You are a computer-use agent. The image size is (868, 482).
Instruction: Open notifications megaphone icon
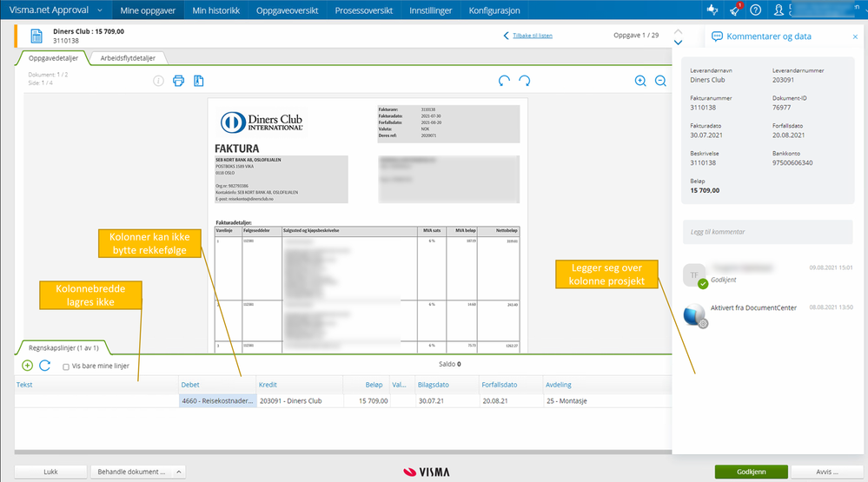735,10
